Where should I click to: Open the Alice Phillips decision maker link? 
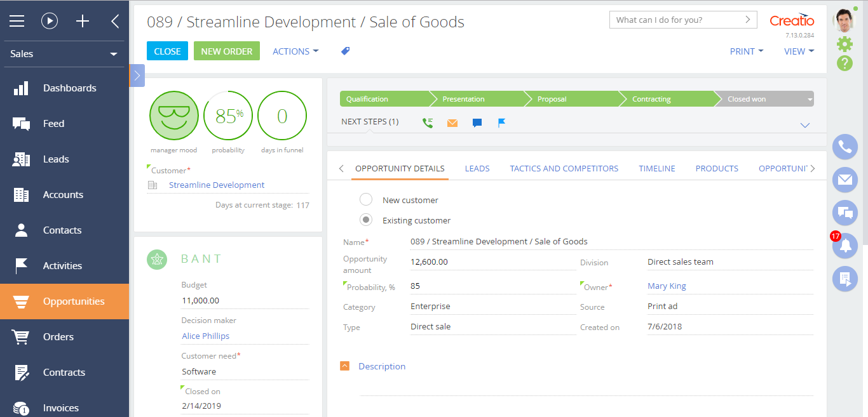205,336
